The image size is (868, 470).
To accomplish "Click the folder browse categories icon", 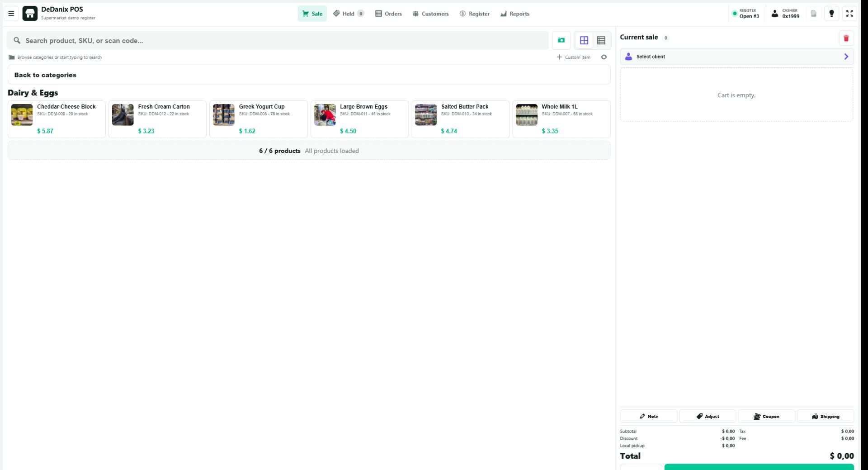I will [12, 57].
